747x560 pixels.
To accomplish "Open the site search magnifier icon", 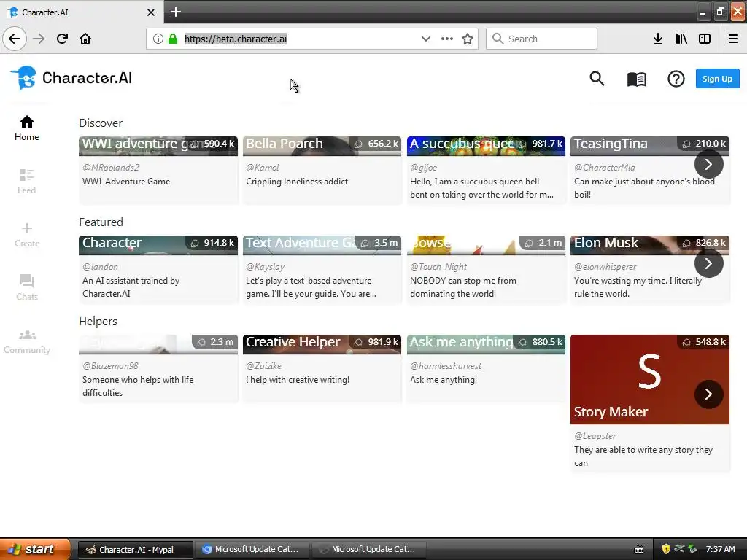I will click(597, 79).
